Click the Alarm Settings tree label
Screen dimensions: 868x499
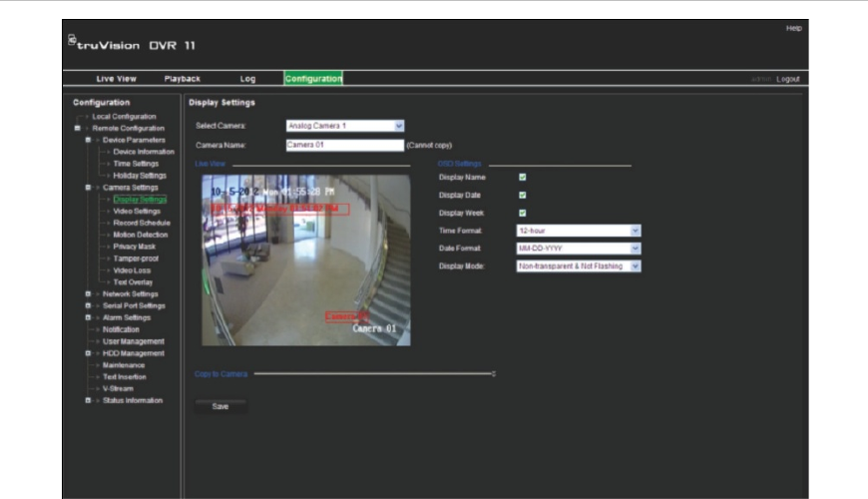point(127,318)
